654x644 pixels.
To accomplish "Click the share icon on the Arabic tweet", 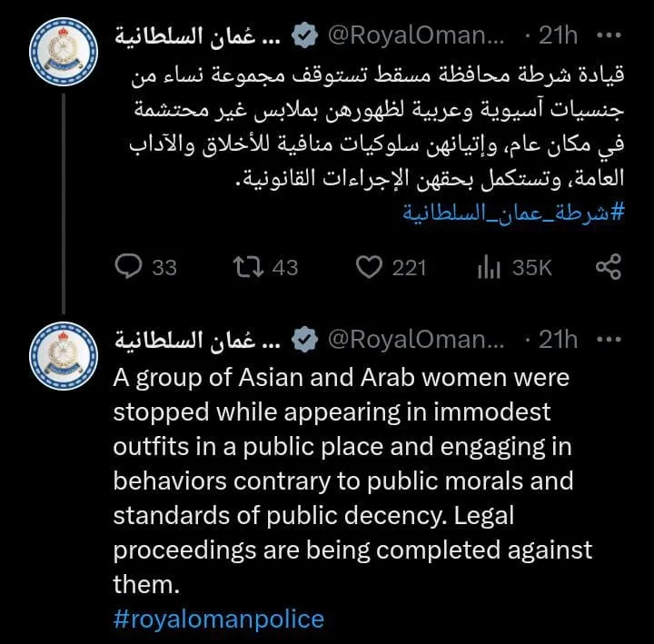I will click(x=607, y=267).
